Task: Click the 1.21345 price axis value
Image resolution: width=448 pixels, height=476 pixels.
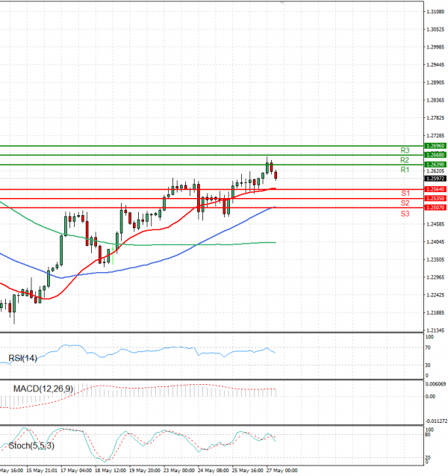Action: click(435, 330)
